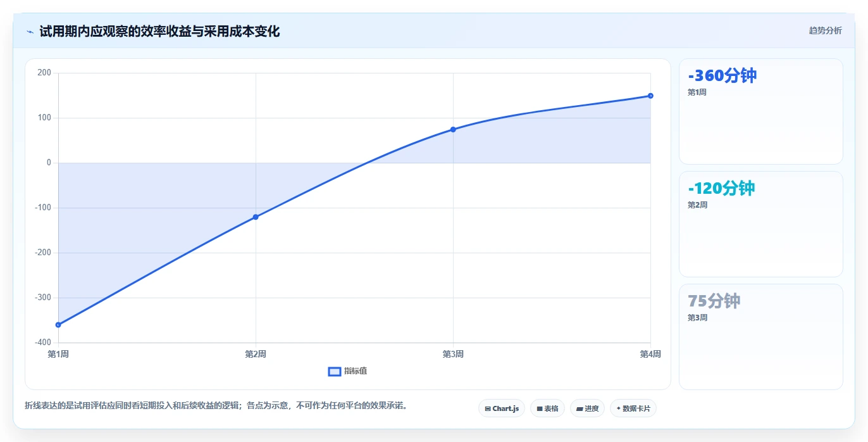
Task: Click the 第4周 data point on the line
Action: point(650,96)
